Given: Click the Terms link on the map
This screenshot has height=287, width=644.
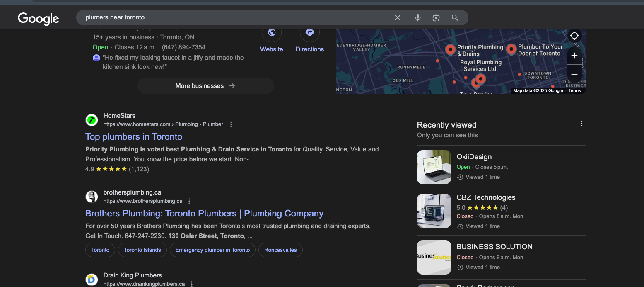Looking at the screenshot, I should (x=574, y=90).
